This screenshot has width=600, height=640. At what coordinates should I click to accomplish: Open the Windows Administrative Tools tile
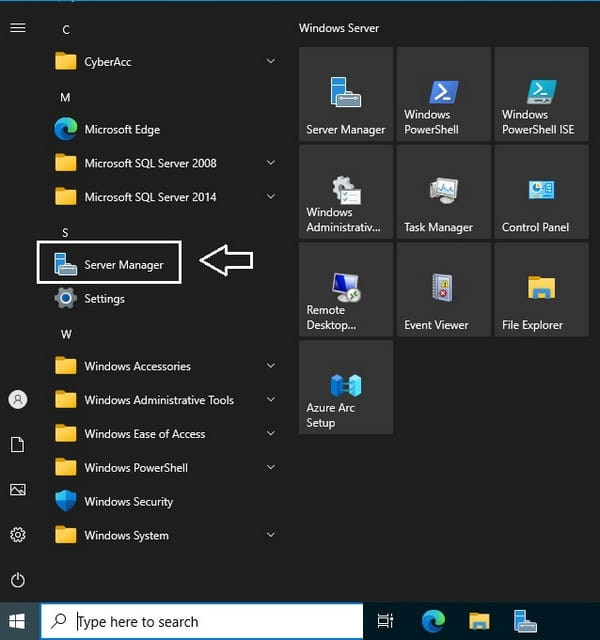pos(346,192)
